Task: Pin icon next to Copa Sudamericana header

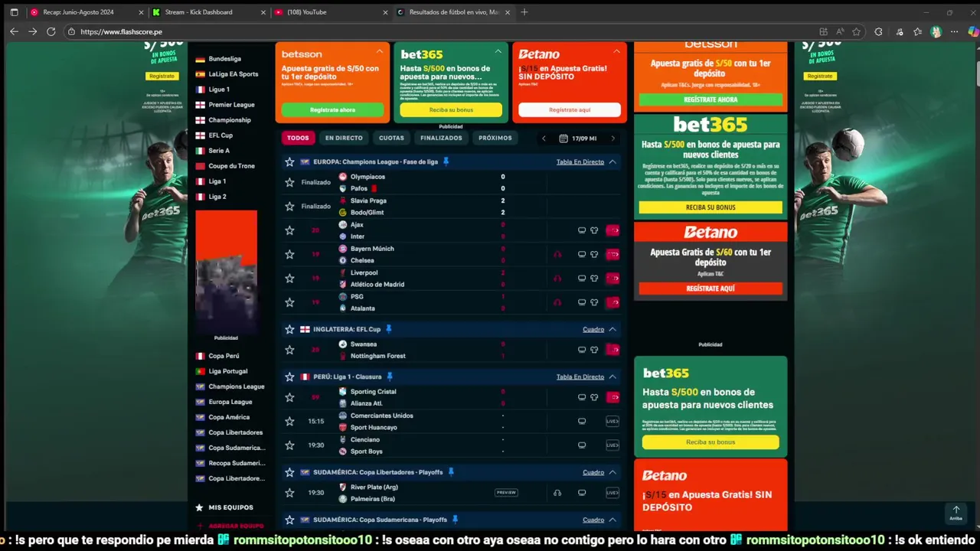Action: click(455, 520)
